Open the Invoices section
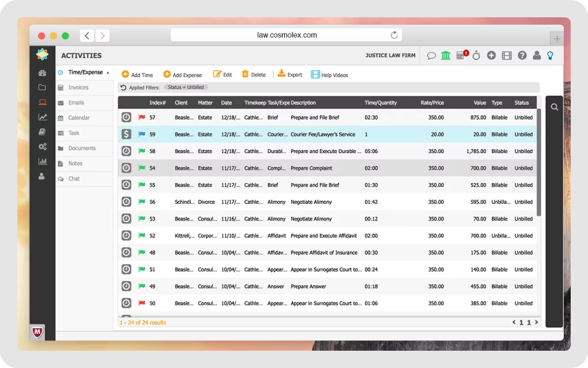The width and height of the screenshot is (588, 368). (84, 88)
